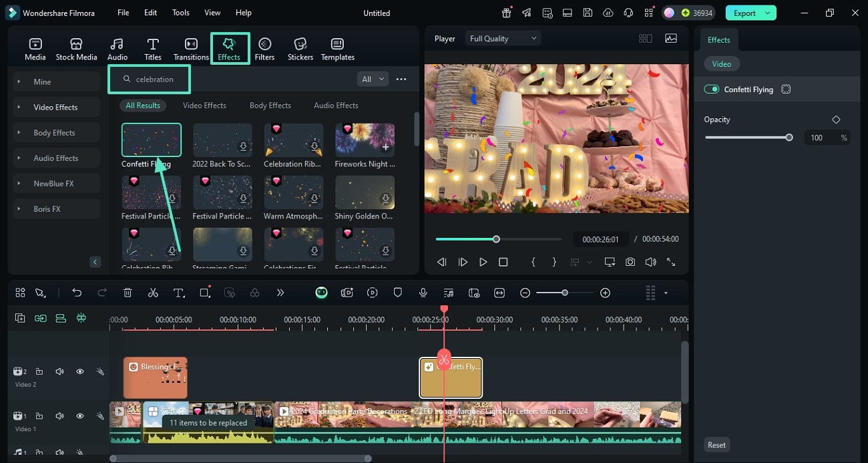Screen dimensions: 868x463
Task: Step to previous frame
Action: (441, 263)
